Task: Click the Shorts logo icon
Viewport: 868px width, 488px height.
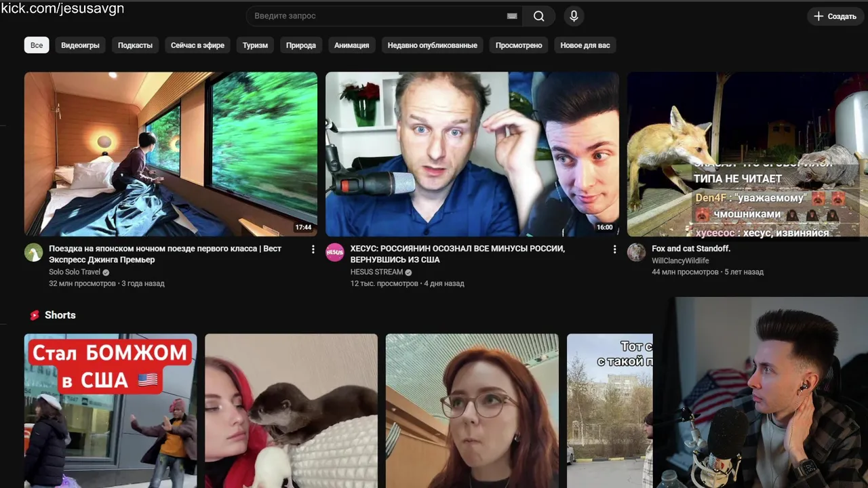Action: click(x=35, y=315)
